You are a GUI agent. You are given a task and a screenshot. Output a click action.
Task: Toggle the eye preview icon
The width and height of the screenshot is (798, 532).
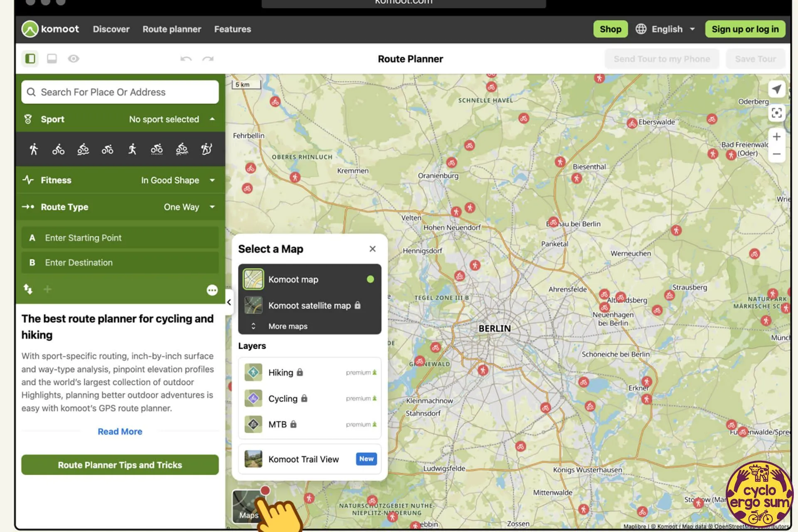(74, 59)
